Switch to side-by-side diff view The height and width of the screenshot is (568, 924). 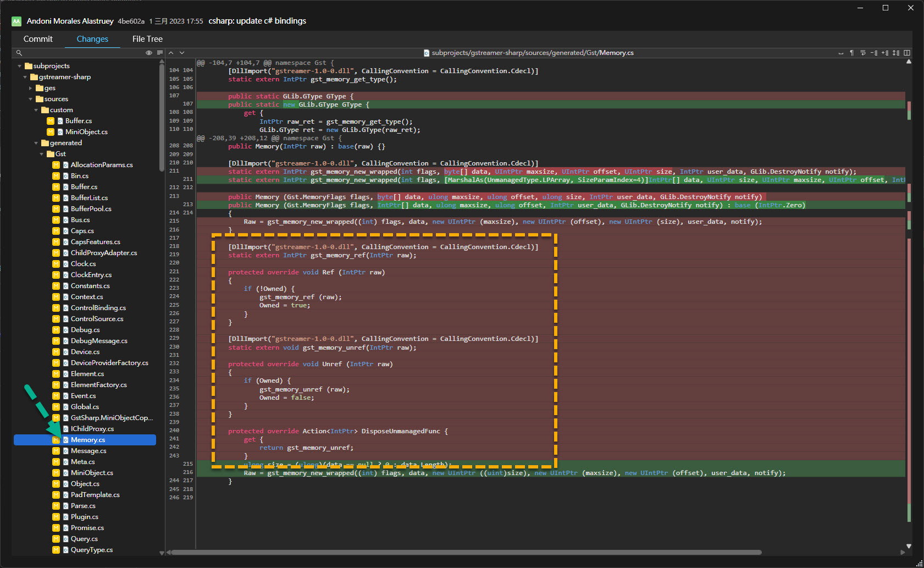(907, 53)
